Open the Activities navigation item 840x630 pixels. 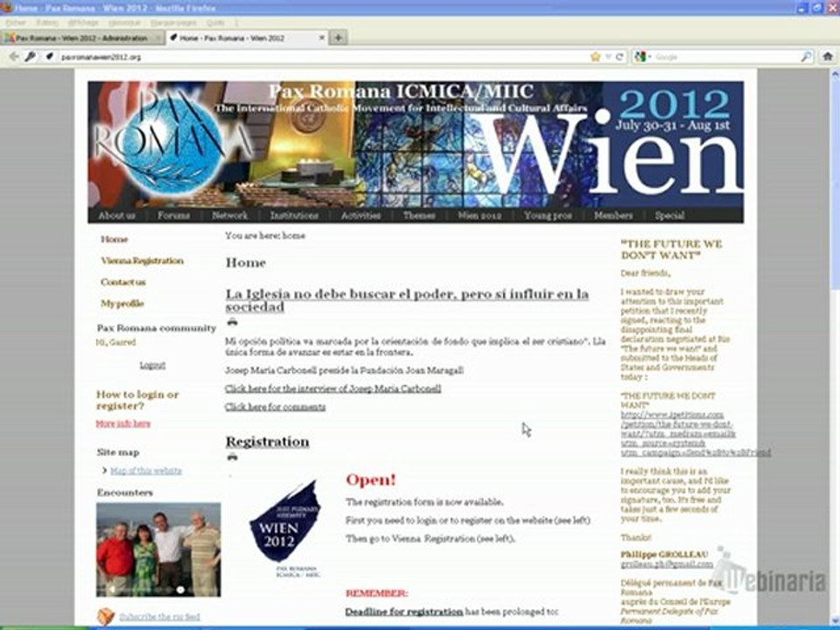361,215
